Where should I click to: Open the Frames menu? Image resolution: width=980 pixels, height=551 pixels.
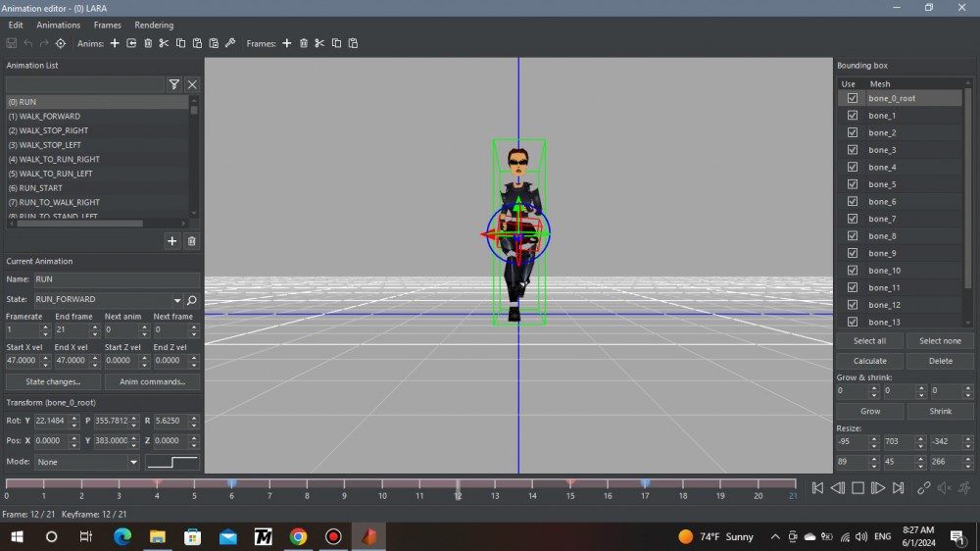(x=108, y=25)
